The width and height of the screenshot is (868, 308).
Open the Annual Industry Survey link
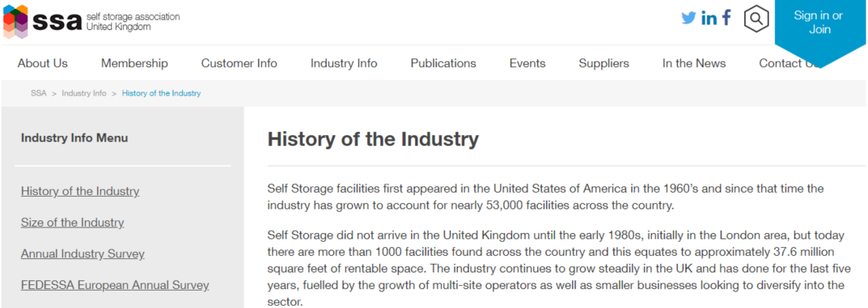coord(83,254)
